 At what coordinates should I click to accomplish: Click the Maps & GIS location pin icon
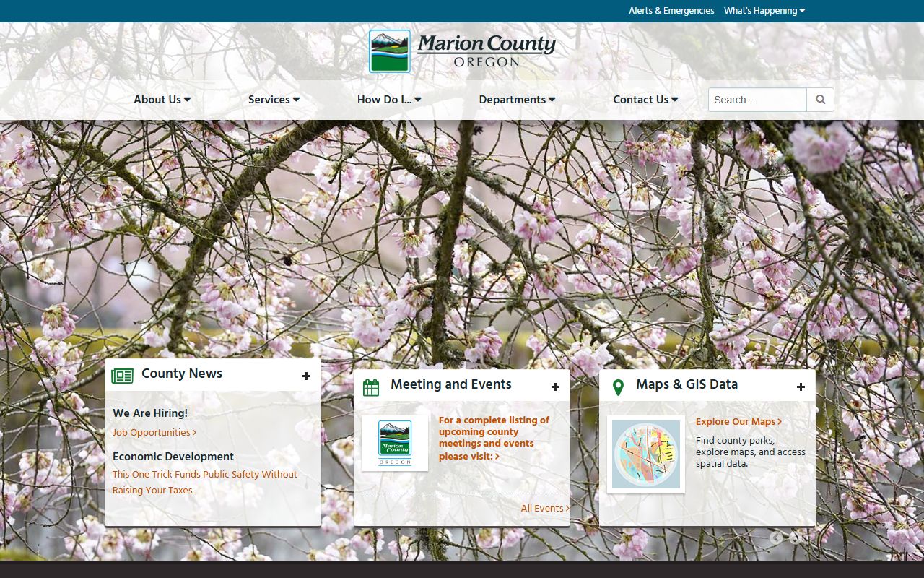tap(618, 387)
